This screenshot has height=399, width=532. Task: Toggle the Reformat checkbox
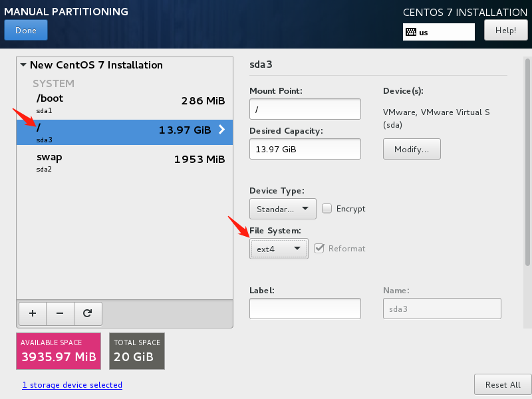[x=319, y=248]
